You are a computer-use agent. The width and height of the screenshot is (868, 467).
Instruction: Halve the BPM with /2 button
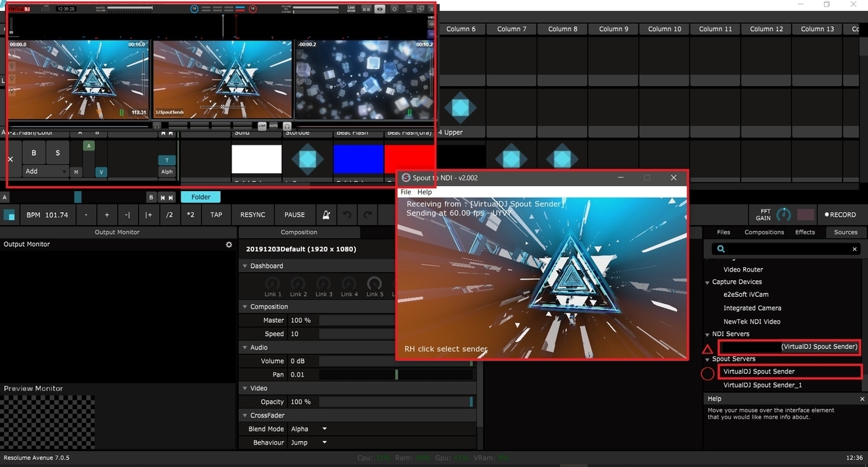pyautogui.click(x=169, y=215)
